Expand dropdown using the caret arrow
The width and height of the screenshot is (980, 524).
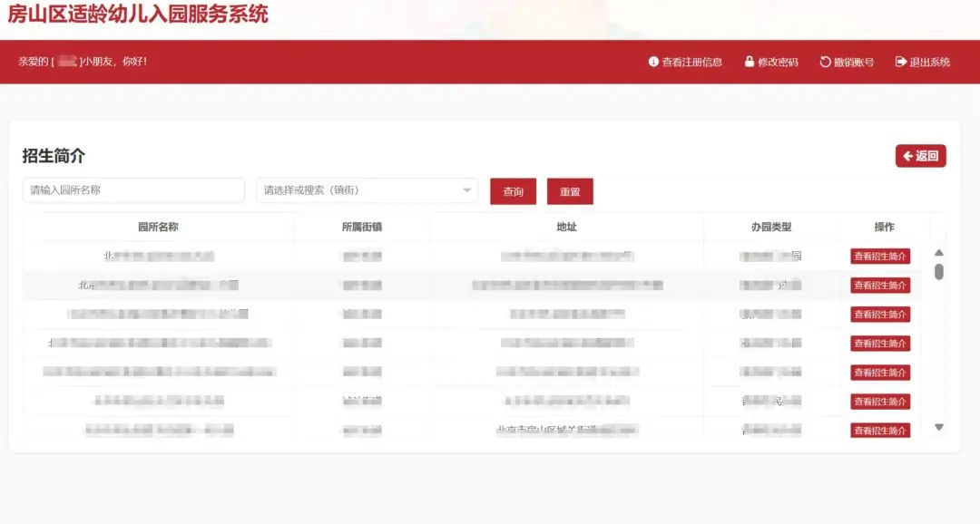tap(467, 190)
